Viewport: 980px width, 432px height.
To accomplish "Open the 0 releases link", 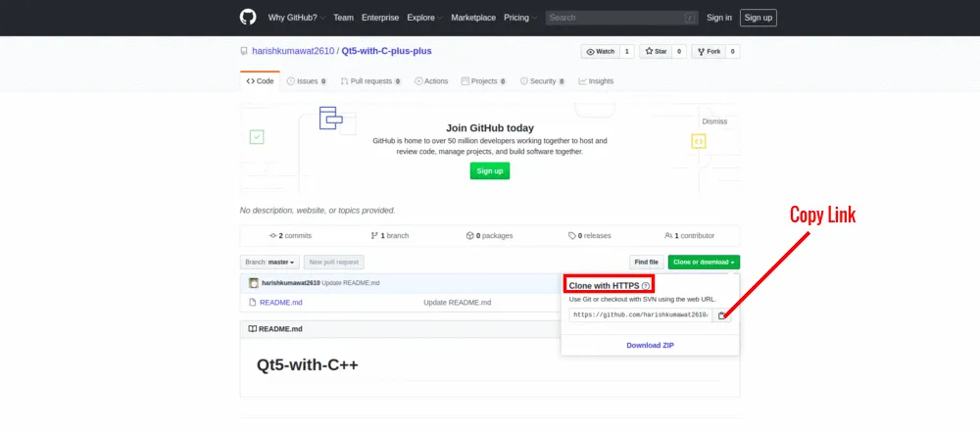I will pyautogui.click(x=589, y=236).
